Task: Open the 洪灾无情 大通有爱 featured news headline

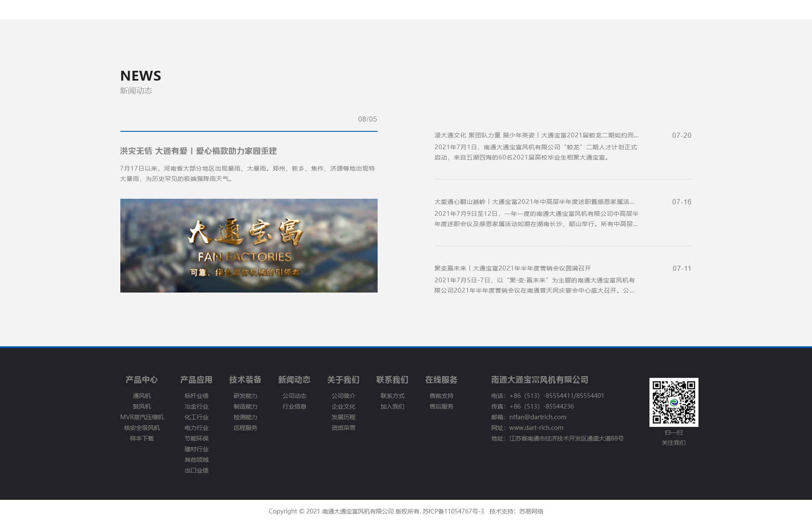Action: (x=198, y=151)
